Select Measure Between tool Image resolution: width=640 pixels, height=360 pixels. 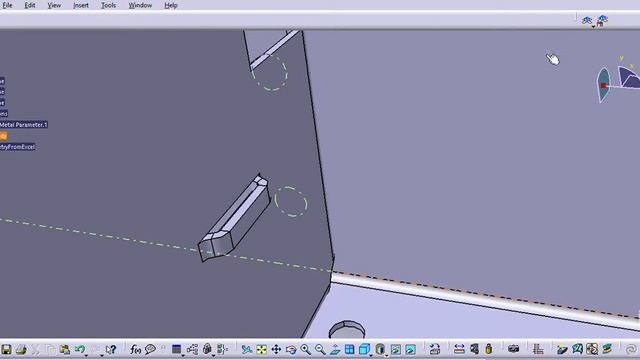(459, 349)
